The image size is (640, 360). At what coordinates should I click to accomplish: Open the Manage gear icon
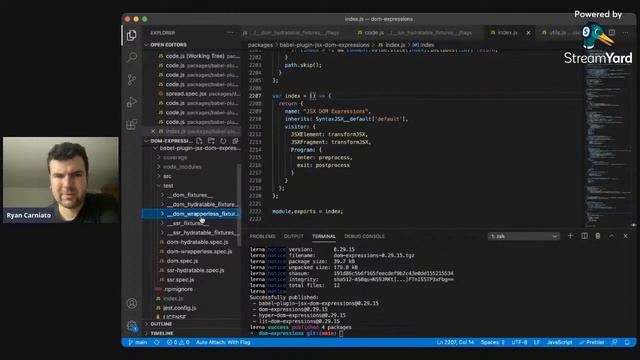point(131,326)
